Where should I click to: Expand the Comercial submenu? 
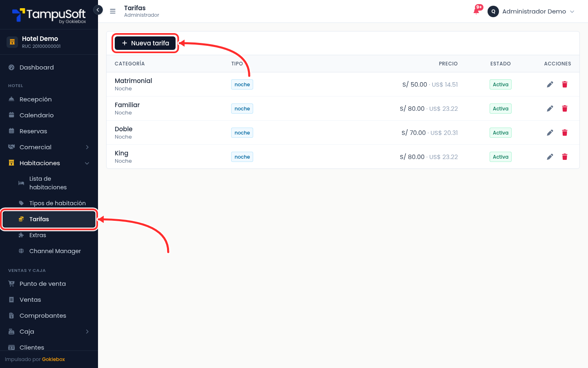click(49, 147)
